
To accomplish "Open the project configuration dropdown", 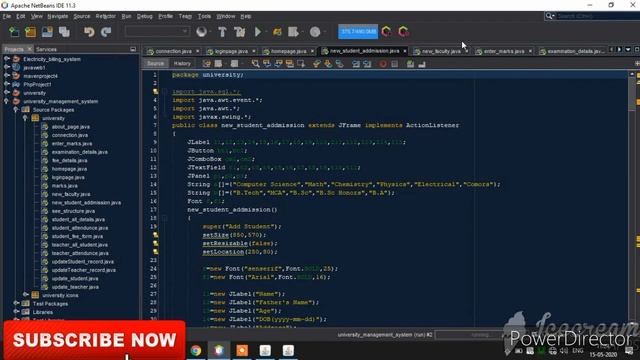I will pos(157,31).
